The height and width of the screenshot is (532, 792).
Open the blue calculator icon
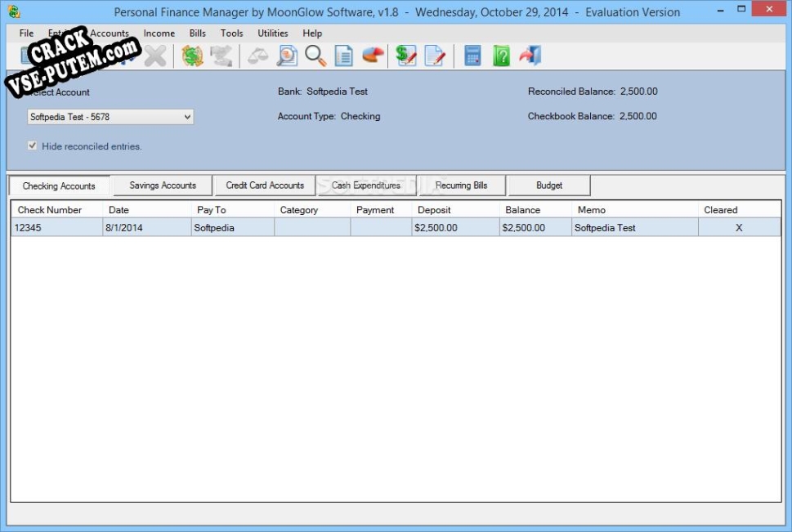[x=472, y=56]
